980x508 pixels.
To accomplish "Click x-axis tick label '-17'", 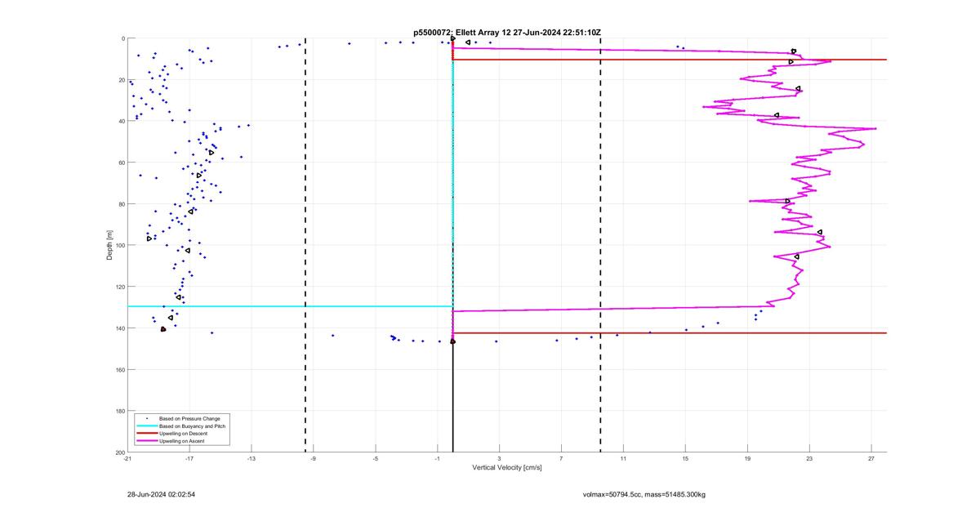I will coord(189,458).
